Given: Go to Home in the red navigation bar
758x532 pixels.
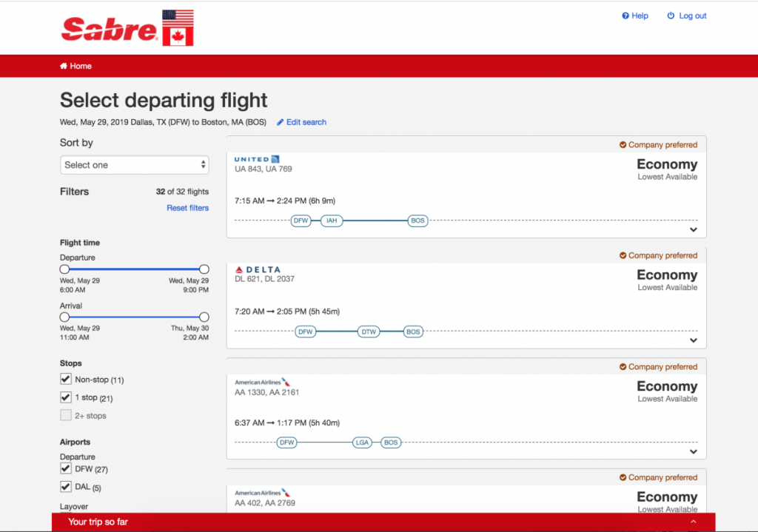Looking at the screenshot, I should click(76, 66).
